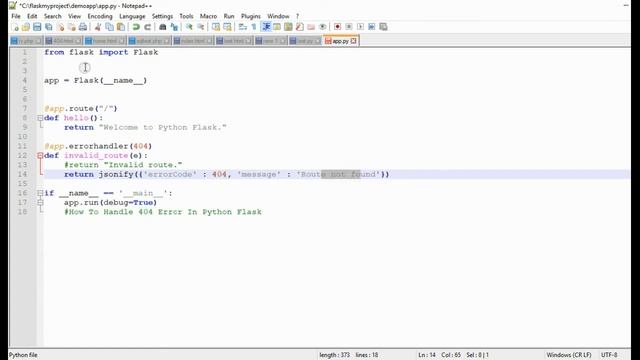Open the Edit menu
Screen dimensions: 640x360
point(32,16)
